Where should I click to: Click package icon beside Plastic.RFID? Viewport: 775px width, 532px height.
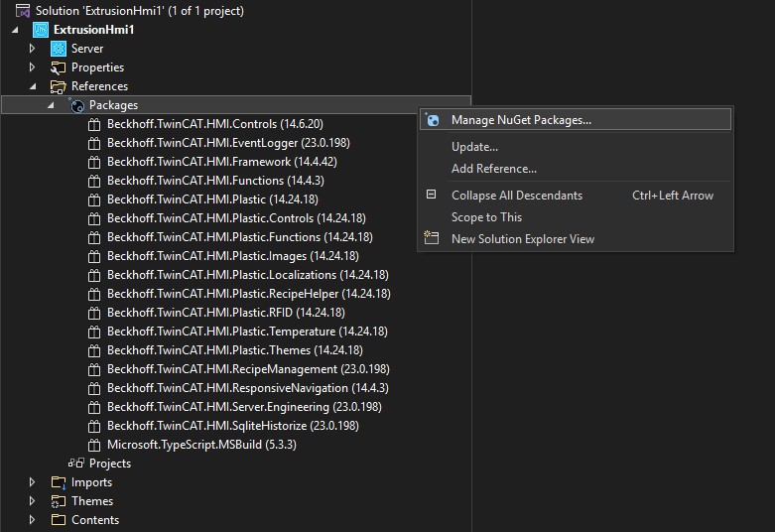94,313
